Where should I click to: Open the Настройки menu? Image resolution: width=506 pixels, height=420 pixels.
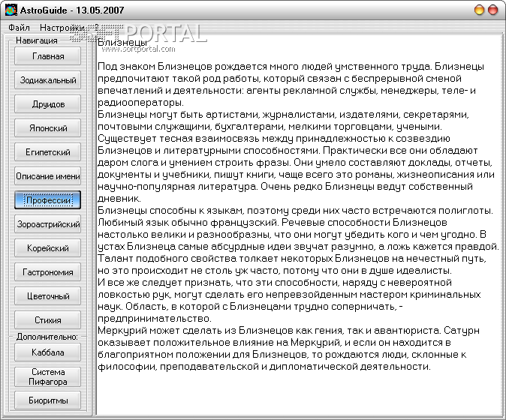click(x=62, y=28)
